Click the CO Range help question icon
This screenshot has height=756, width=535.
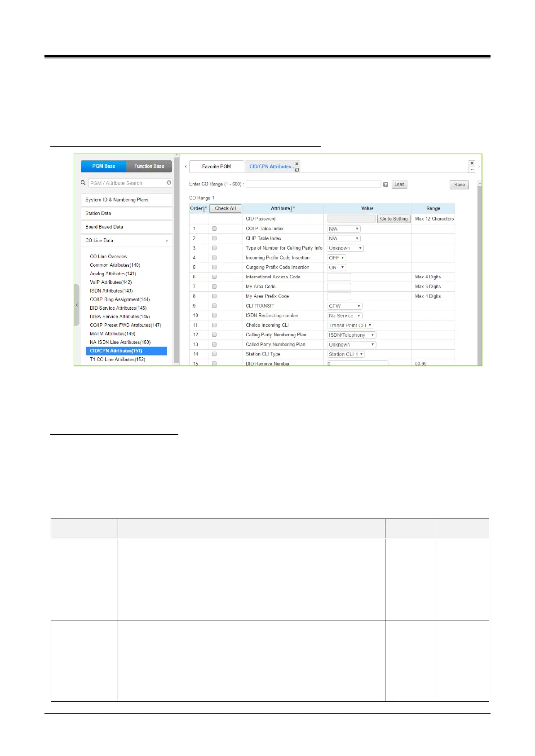[385, 185]
